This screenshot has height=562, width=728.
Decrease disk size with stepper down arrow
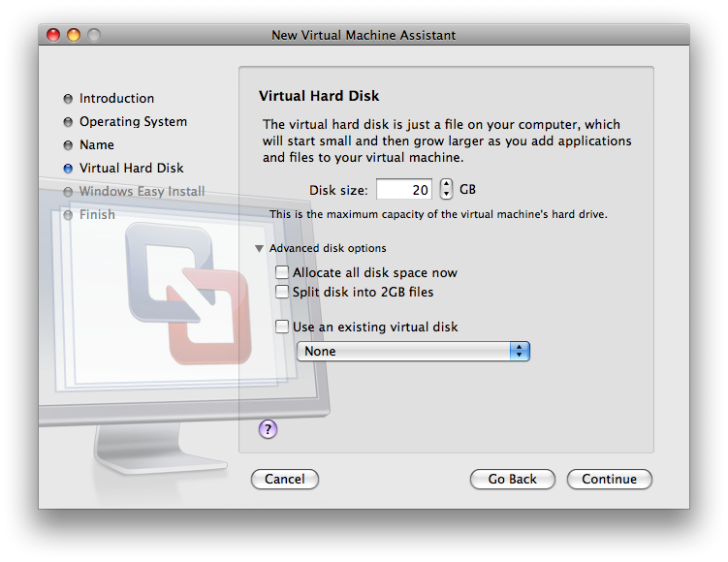tap(446, 194)
